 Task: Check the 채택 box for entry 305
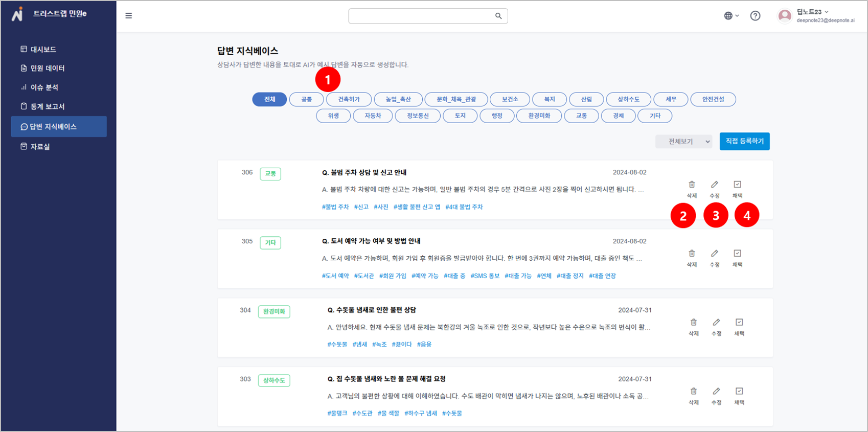[x=738, y=254]
